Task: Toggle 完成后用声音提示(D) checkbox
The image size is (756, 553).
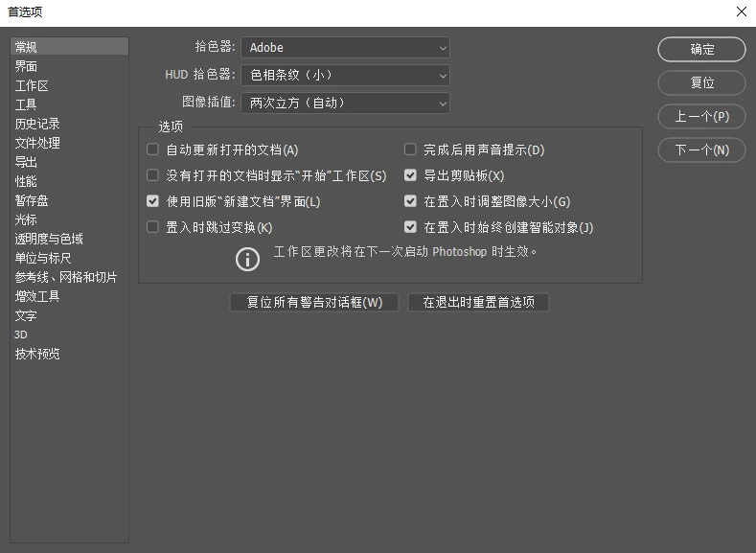Action: [410, 150]
